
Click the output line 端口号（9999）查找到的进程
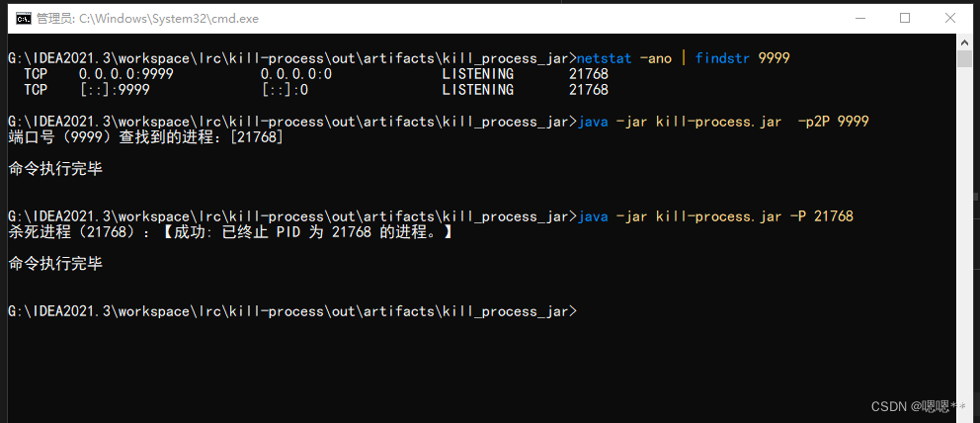(x=145, y=137)
